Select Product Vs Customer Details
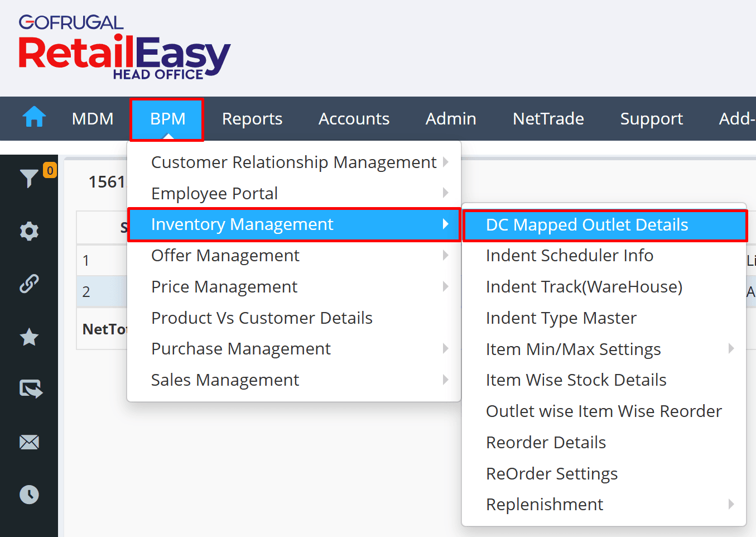Image resolution: width=756 pixels, height=537 pixels. [x=262, y=318]
